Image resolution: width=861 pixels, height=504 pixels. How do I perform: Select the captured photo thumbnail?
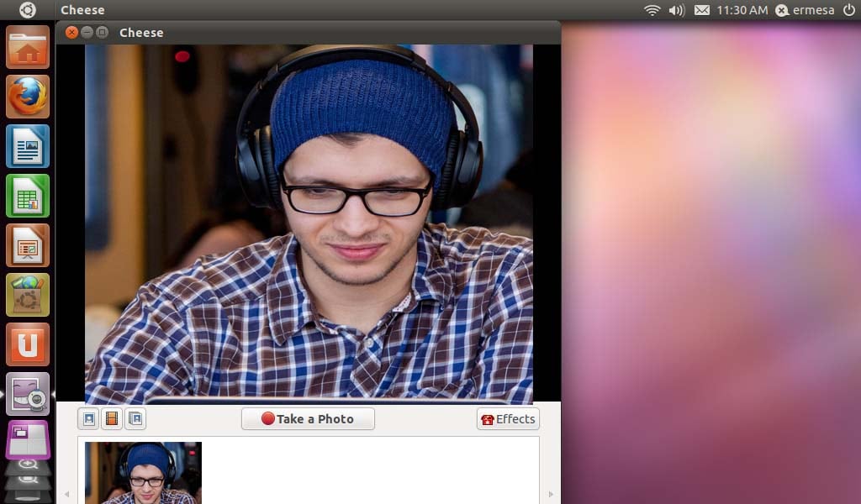click(143, 473)
